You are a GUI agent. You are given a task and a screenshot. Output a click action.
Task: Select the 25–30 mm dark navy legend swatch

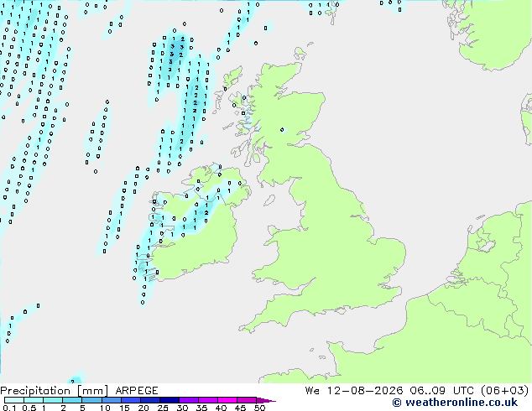170,400
